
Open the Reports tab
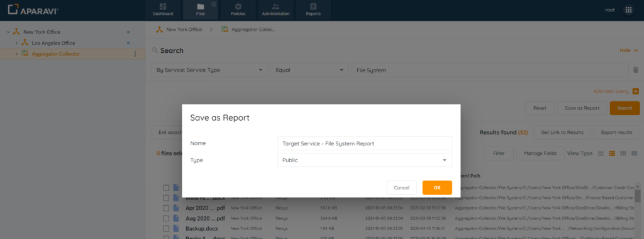(x=313, y=10)
